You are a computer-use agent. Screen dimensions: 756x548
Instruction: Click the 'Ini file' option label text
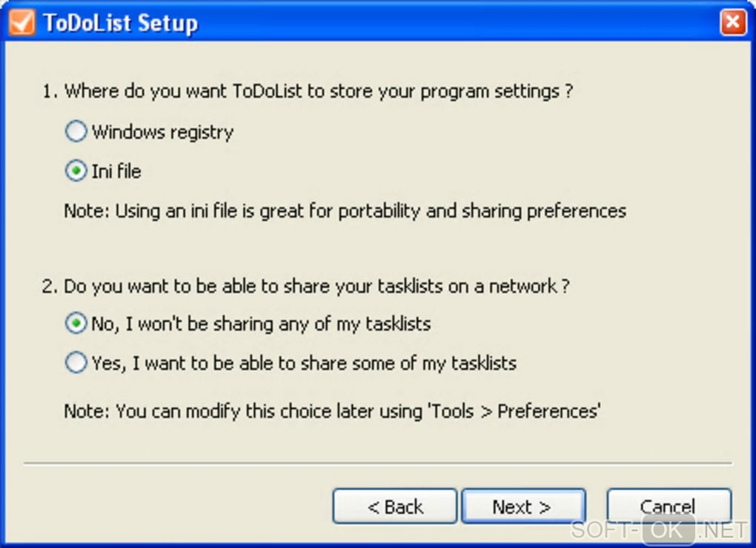[x=116, y=172]
